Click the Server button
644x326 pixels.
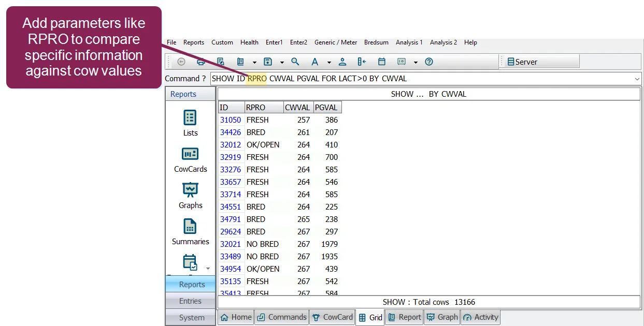click(539, 62)
